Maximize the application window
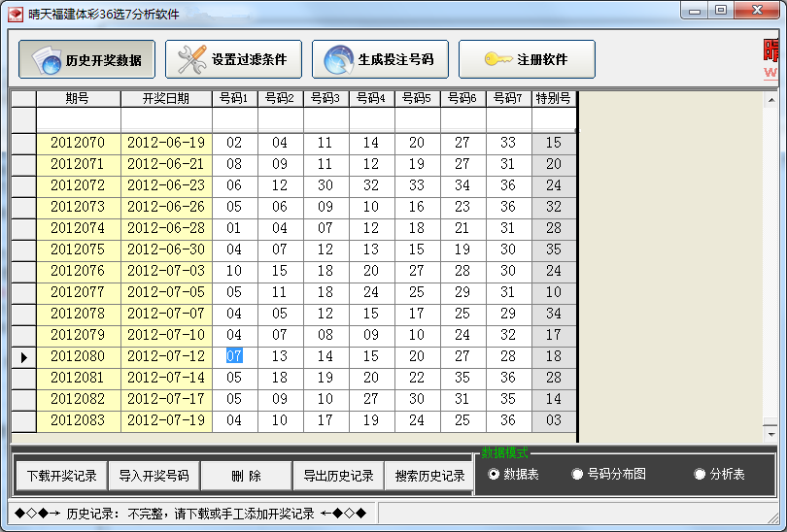This screenshot has height=532, width=787. click(721, 11)
